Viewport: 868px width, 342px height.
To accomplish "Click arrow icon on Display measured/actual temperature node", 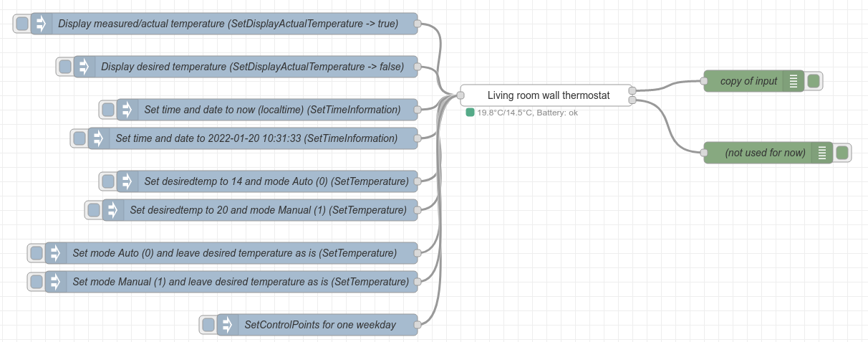I will [x=42, y=24].
